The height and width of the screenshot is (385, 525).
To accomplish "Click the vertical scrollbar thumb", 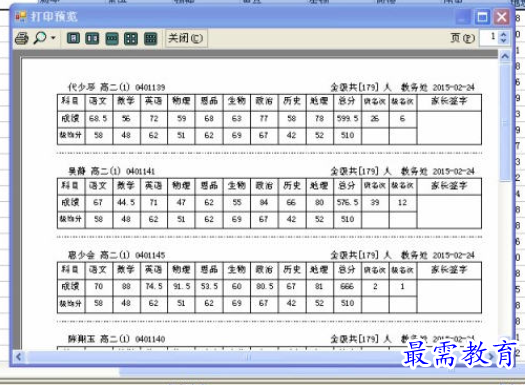I will coord(505,123).
